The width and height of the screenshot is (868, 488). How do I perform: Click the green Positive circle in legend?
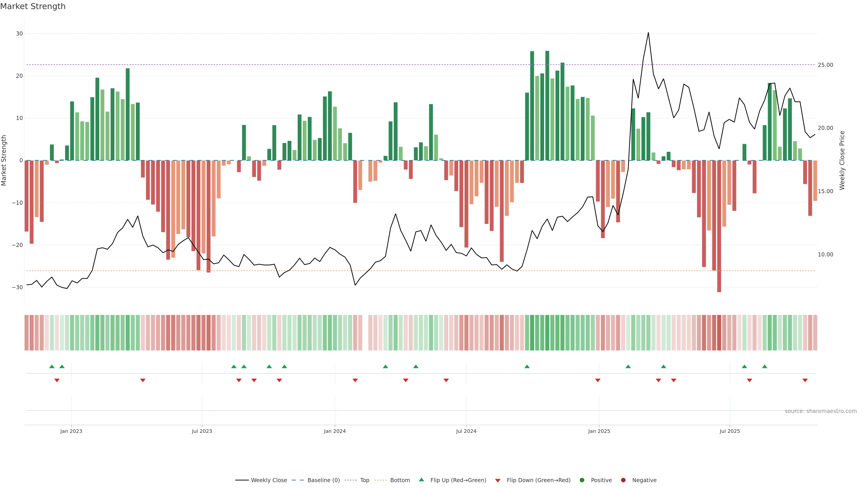point(582,480)
